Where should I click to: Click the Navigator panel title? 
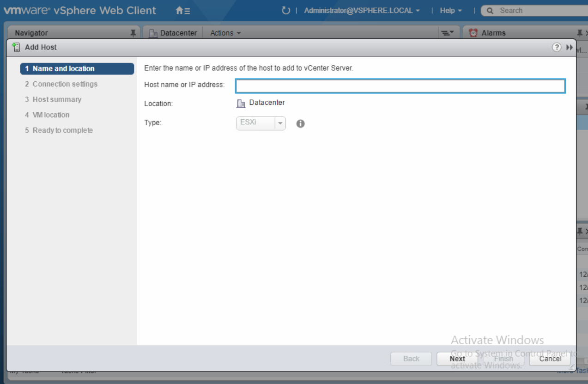[31, 33]
